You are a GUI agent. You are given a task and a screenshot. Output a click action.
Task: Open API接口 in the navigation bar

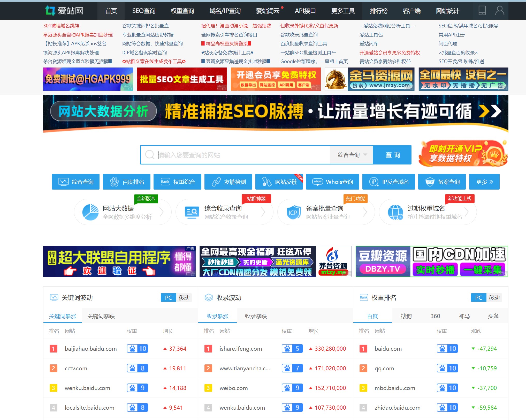coord(305,11)
